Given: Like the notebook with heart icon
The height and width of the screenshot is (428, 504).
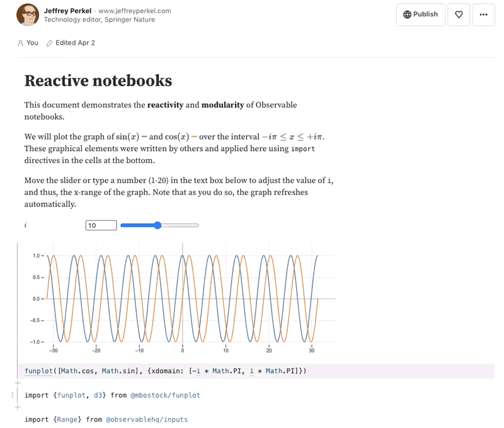Looking at the screenshot, I should click(459, 14).
